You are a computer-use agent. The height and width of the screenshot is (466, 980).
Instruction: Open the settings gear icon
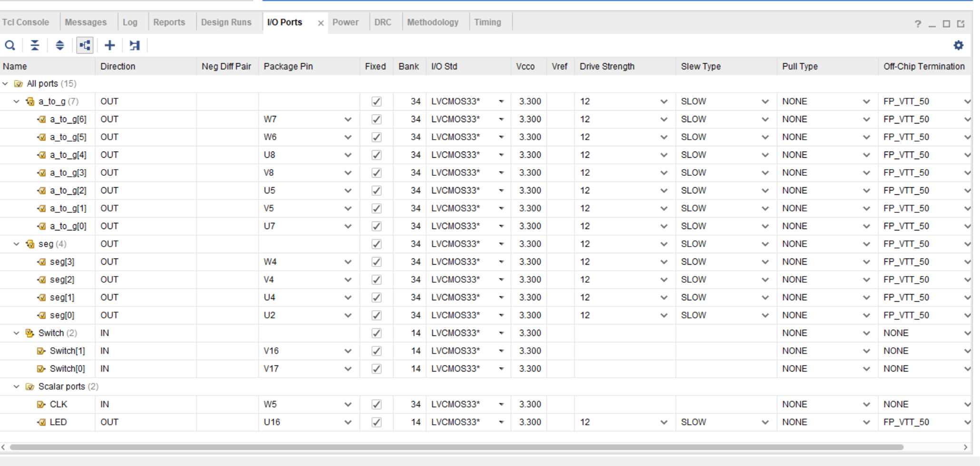pos(958,46)
